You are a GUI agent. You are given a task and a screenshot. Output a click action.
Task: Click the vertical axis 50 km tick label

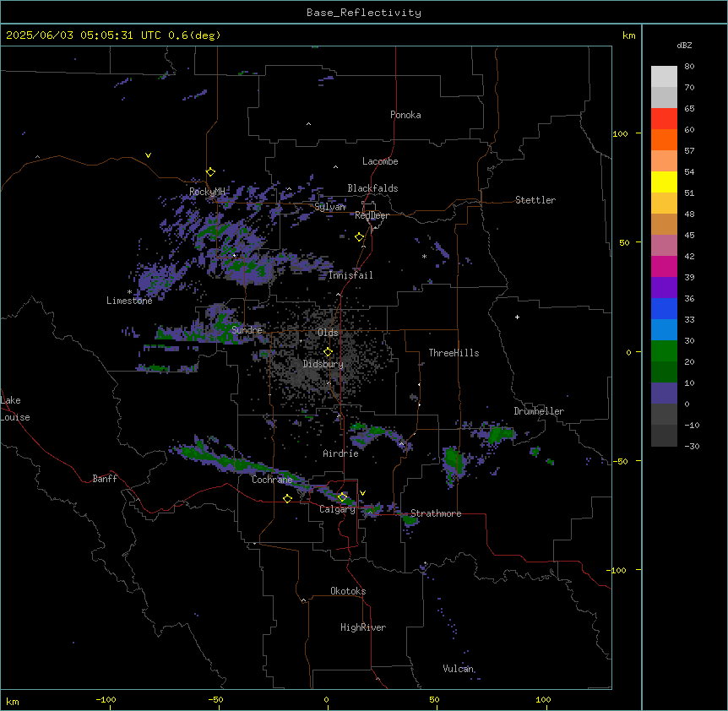[624, 242]
